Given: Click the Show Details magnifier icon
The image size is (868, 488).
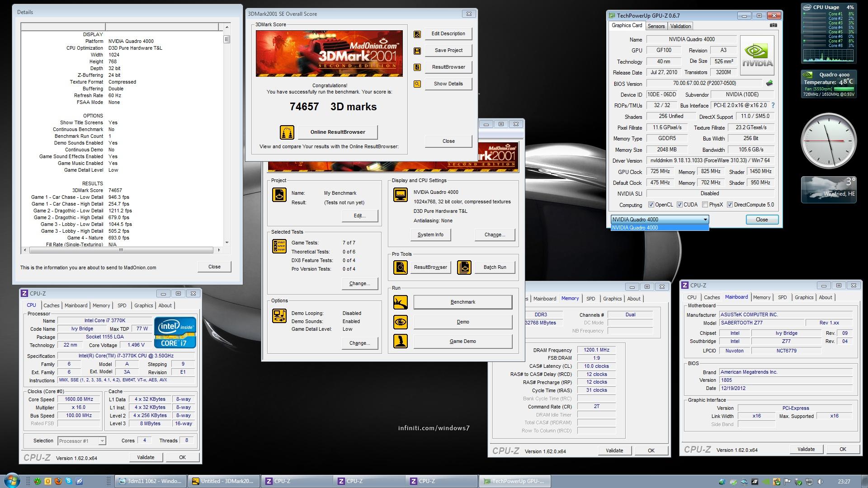Looking at the screenshot, I should [417, 84].
